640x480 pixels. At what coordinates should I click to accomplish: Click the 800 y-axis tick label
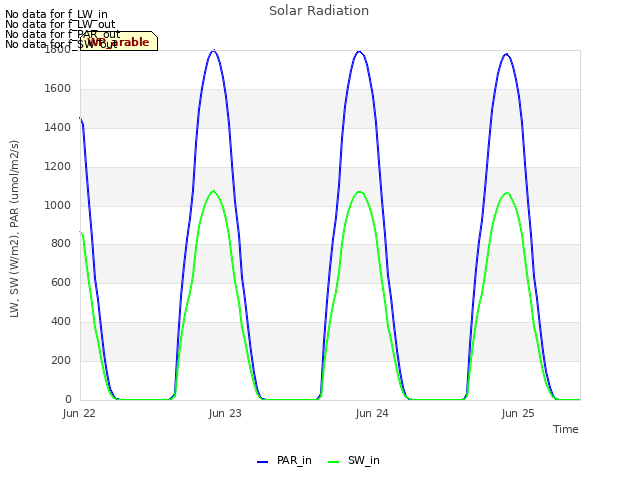(x=61, y=244)
